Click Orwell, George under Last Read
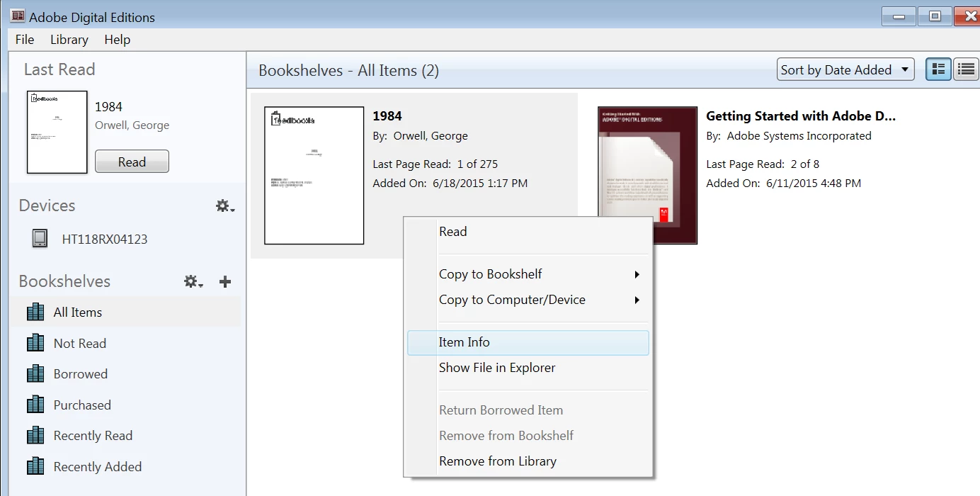Image resolution: width=980 pixels, height=496 pixels. point(132,125)
